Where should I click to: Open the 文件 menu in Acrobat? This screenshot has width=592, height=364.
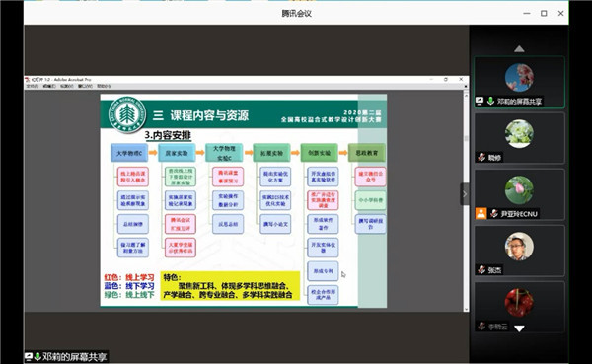click(x=33, y=86)
